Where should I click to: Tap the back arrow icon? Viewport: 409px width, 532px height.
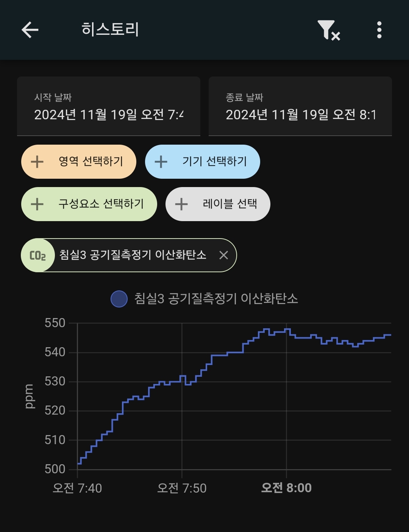(x=30, y=30)
